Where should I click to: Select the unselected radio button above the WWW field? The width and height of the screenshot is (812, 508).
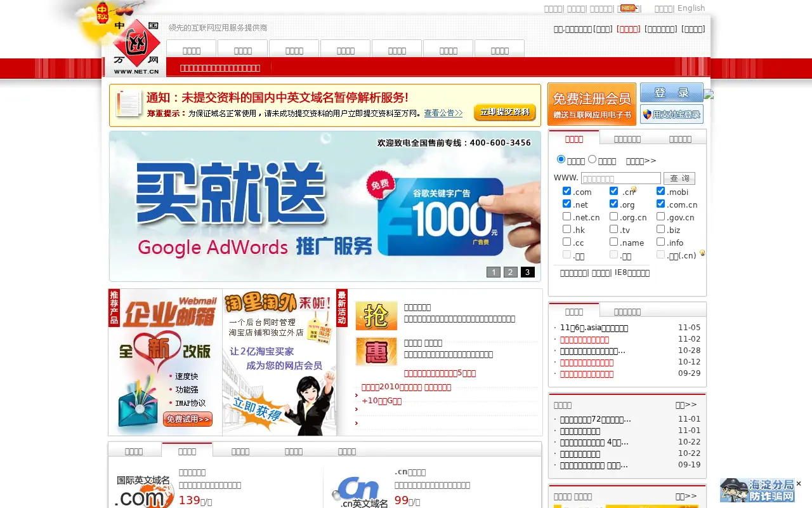coord(592,159)
